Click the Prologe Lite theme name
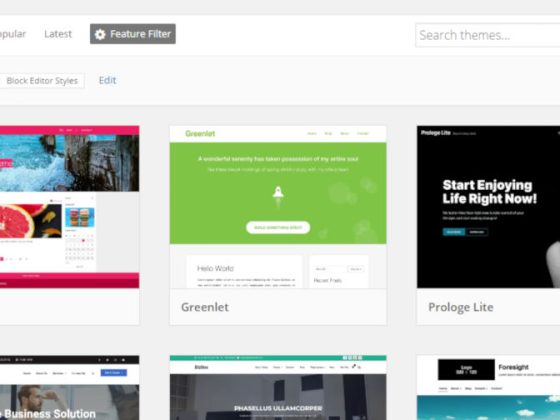The image size is (560, 420). click(x=461, y=307)
